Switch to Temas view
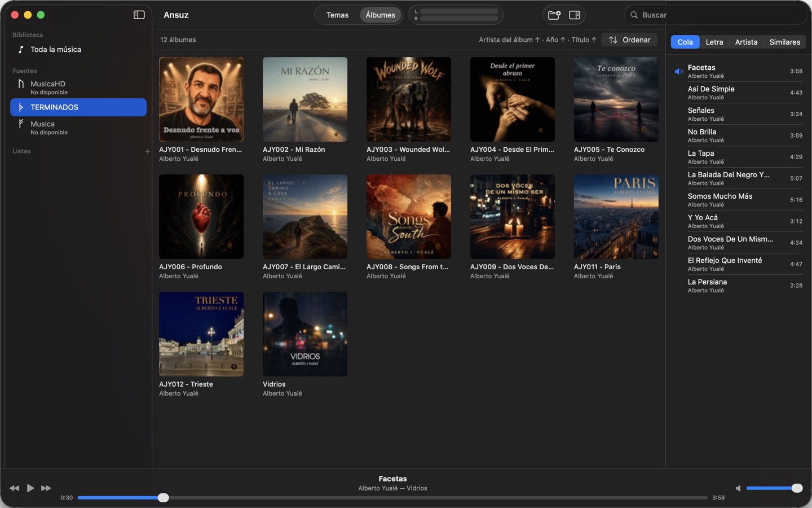Viewport: 812px width, 508px height. (x=337, y=15)
